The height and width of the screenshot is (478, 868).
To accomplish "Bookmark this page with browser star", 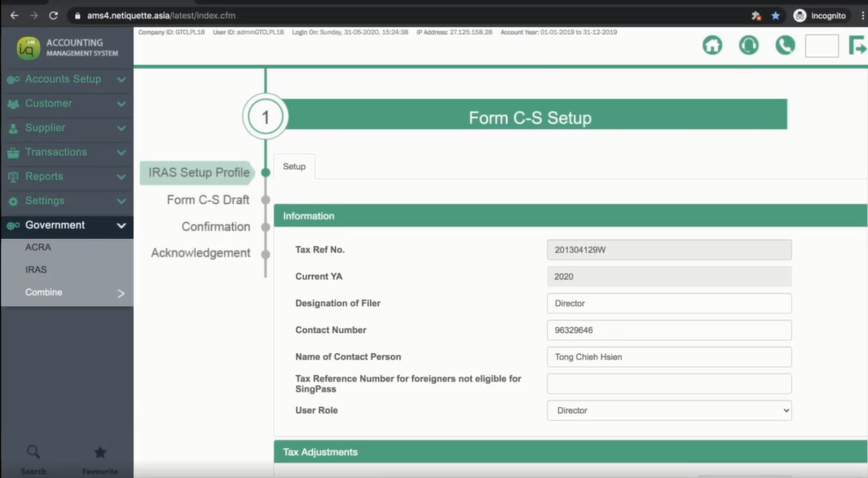I will coord(775,15).
